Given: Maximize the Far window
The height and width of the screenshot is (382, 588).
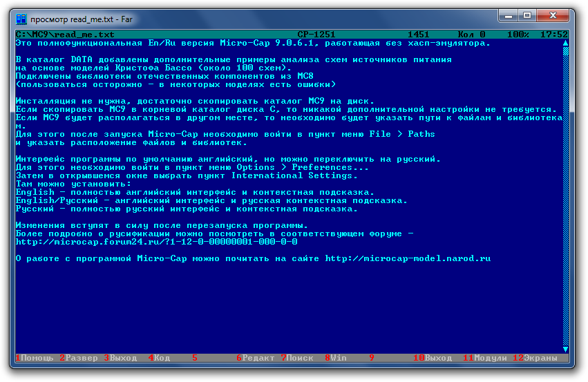Looking at the screenshot, I should (527, 15).
